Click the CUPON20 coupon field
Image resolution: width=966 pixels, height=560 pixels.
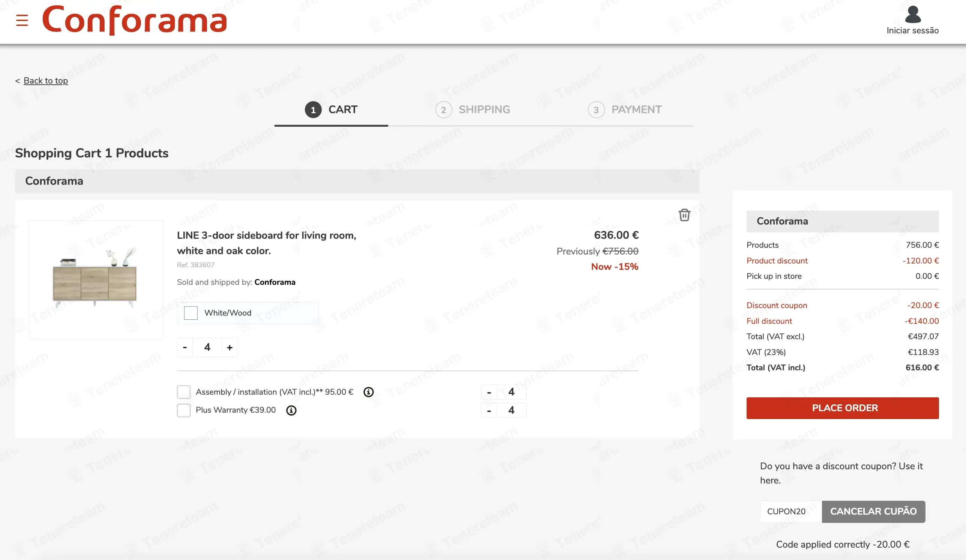(x=791, y=511)
